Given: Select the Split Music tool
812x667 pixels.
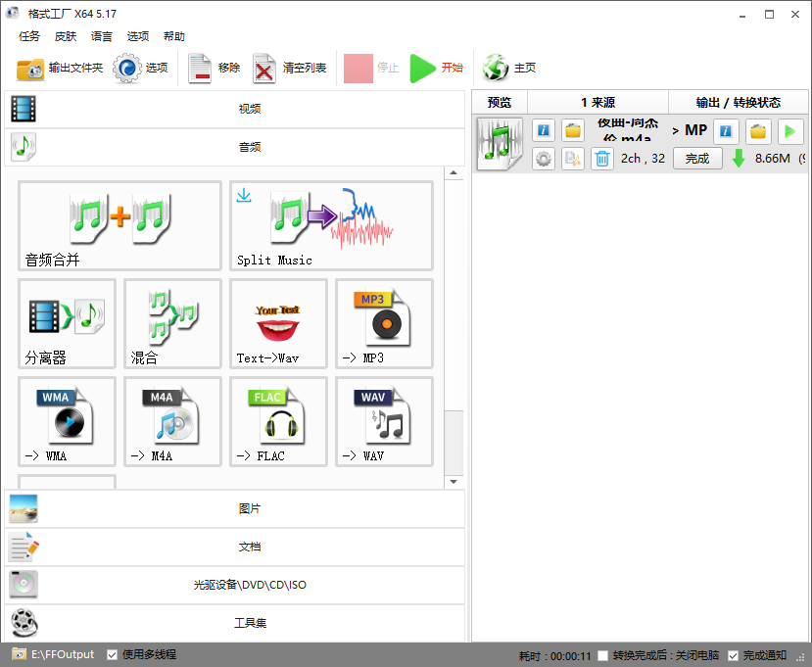Looking at the screenshot, I should pyautogui.click(x=331, y=225).
